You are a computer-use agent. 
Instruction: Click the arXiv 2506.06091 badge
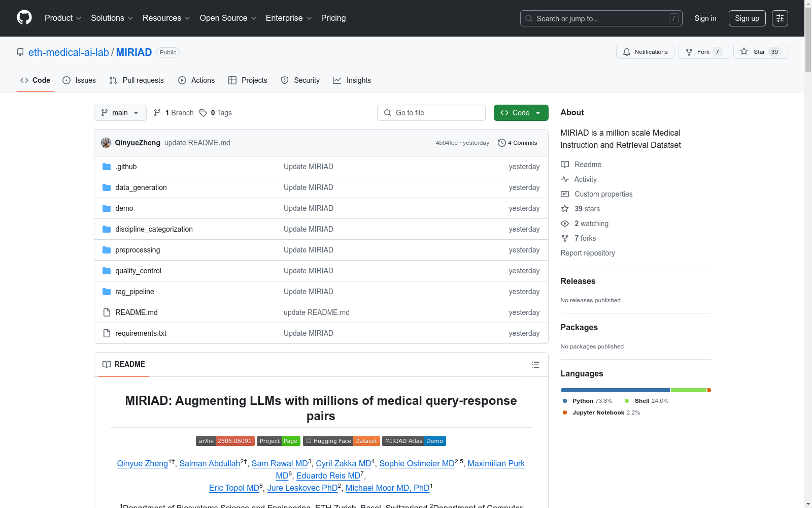[x=225, y=441]
